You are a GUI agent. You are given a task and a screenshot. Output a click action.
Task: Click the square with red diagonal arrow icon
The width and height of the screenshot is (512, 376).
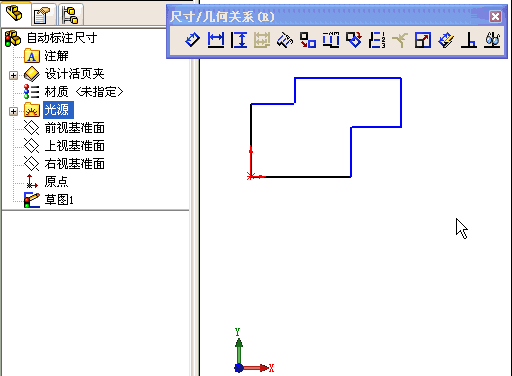[423, 40]
